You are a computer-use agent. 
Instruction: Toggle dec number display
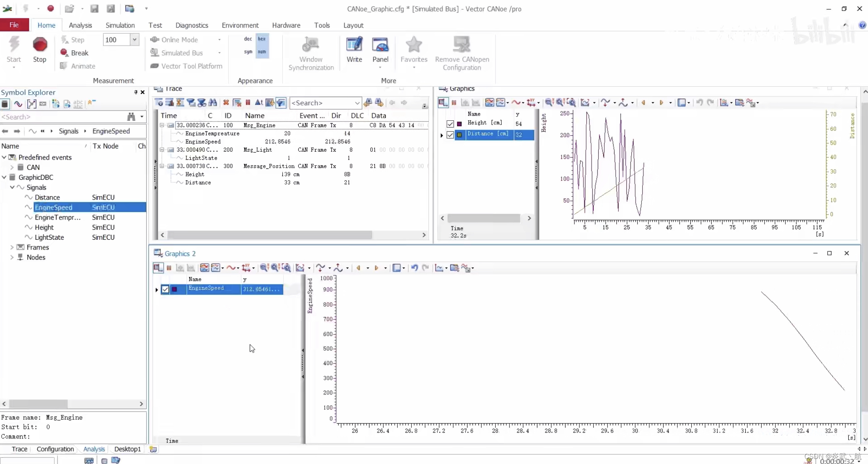[x=248, y=39]
